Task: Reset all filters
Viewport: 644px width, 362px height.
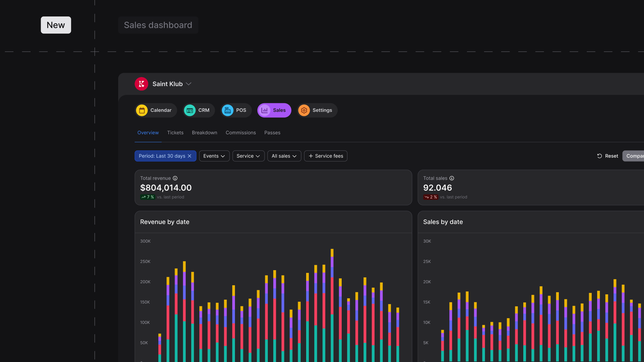Action: point(608,156)
